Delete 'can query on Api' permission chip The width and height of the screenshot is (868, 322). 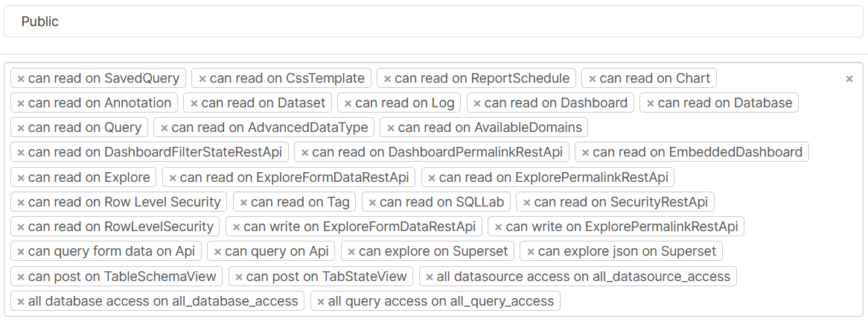pyautogui.click(x=217, y=252)
